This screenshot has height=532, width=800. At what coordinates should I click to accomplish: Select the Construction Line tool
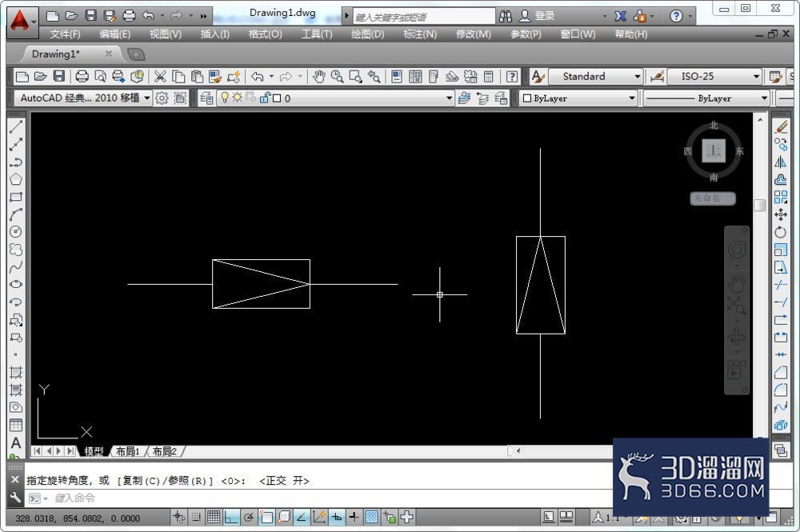pos(16,144)
